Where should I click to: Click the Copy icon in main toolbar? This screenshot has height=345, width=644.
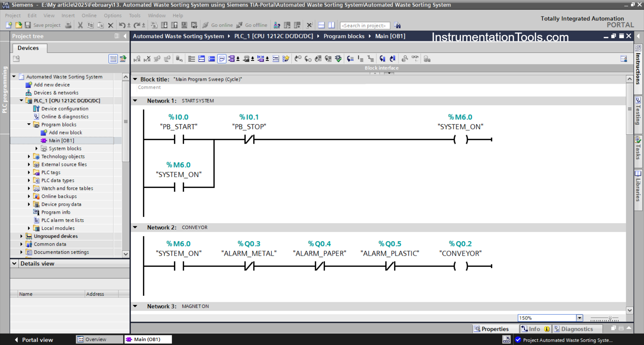tap(90, 25)
